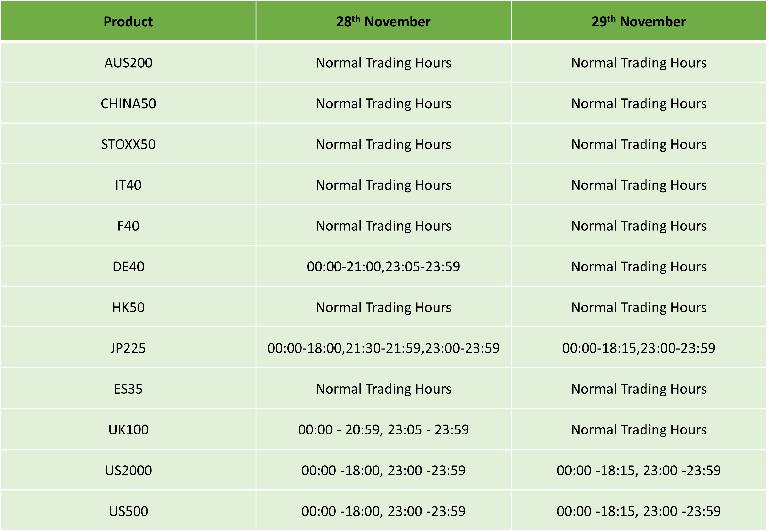Select UK100 Normal Trading Hours on 29th
769x532 pixels.
[x=639, y=430]
